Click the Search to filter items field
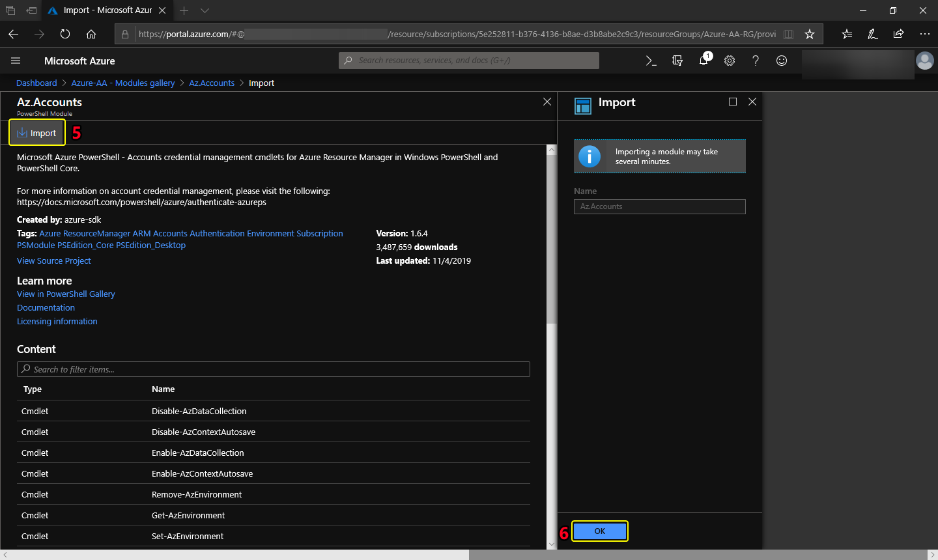Screen dimensions: 938x560 (274, 369)
